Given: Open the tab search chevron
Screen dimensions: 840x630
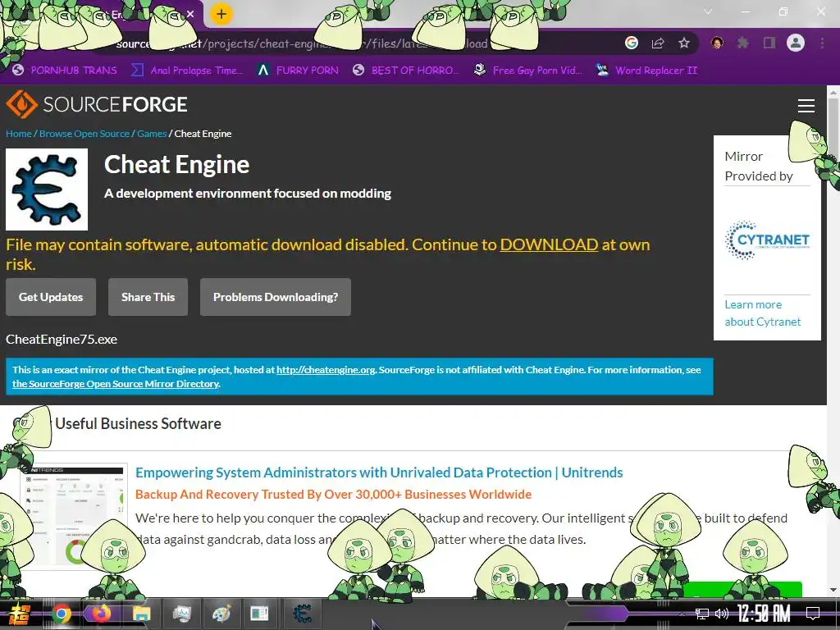Looking at the screenshot, I should click(708, 11).
